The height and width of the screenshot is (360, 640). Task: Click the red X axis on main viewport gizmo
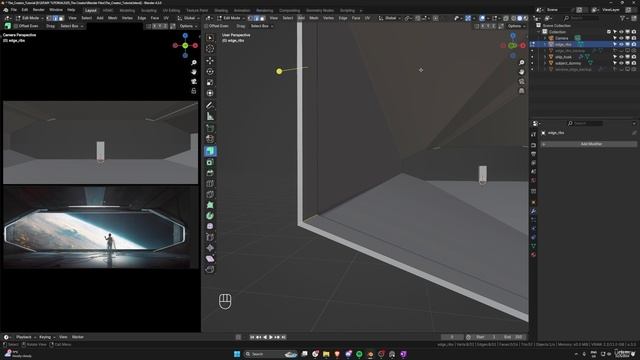[x=523, y=46]
